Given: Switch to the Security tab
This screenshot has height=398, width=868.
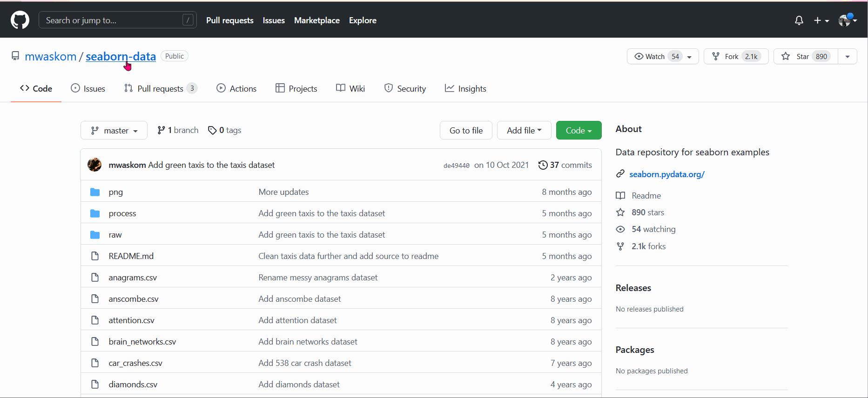Looking at the screenshot, I should point(405,88).
